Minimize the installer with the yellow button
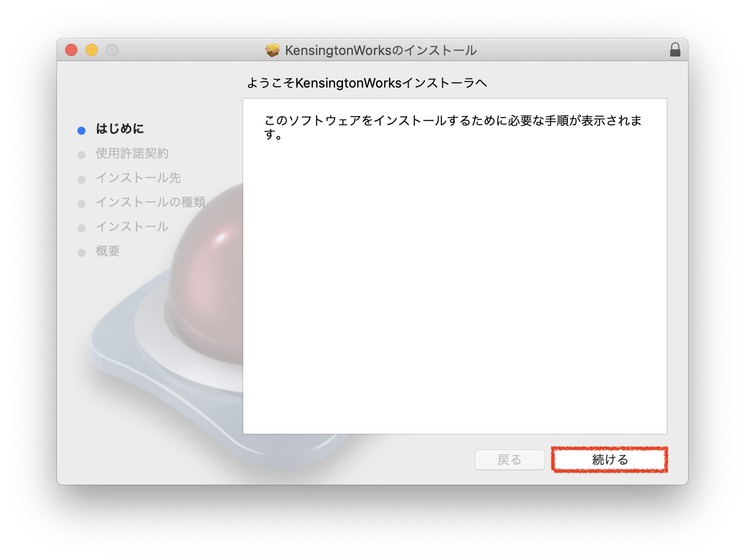The height and width of the screenshot is (560, 745). 92,50
